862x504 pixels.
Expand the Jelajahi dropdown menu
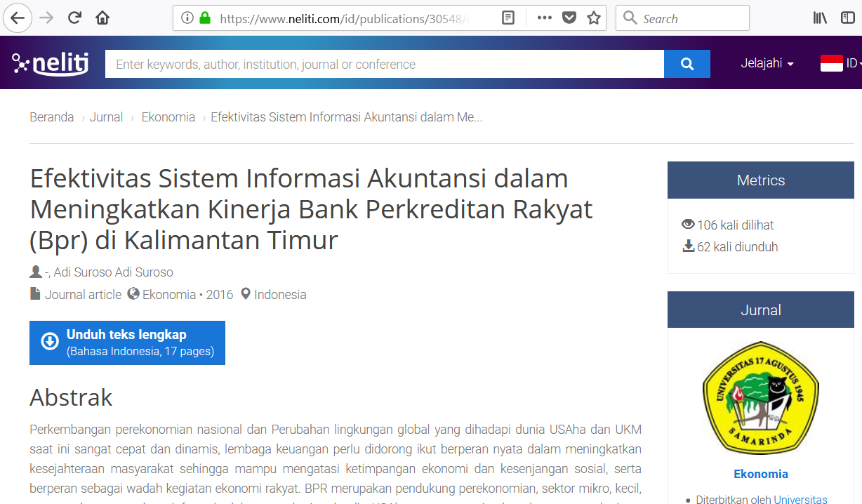click(x=767, y=64)
